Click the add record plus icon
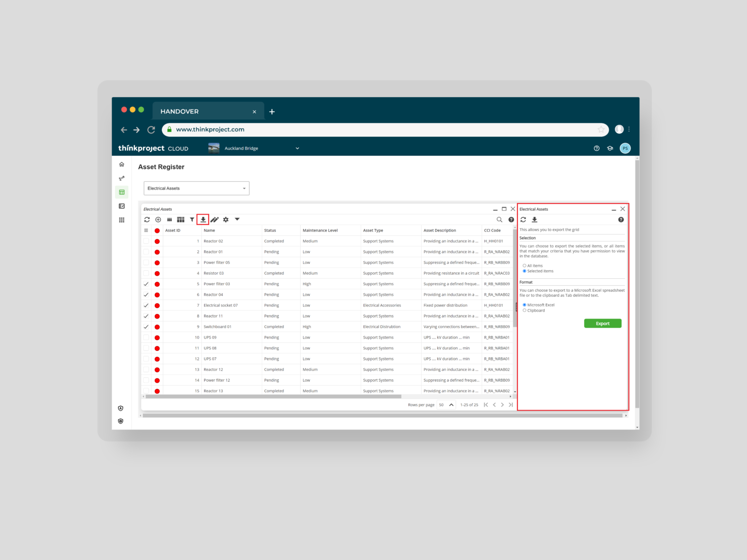747x560 pixels. pyautogui.click(x=158, y=220)
